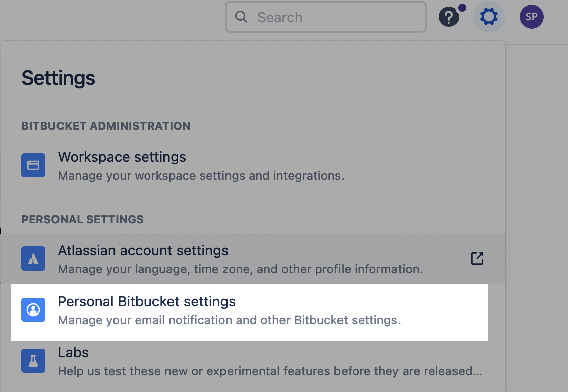The height and width of the screenshot is (392, 568).
Task: Open Personal Bitbucket settings
Action: click(147, 302)
